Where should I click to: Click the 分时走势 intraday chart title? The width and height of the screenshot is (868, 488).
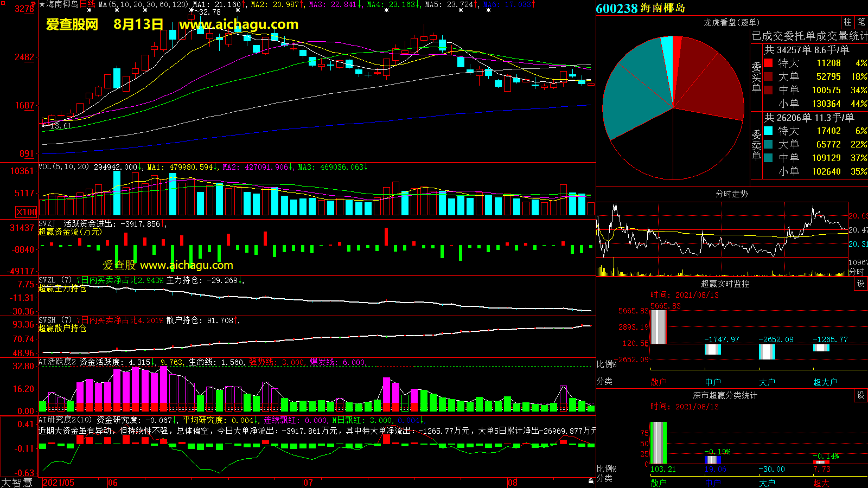[731, 194]
